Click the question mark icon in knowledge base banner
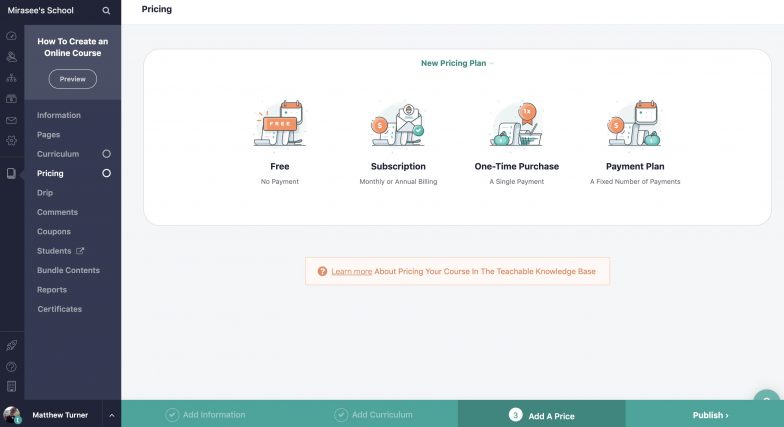Screen dimensions: 784x427 [322, 271]
